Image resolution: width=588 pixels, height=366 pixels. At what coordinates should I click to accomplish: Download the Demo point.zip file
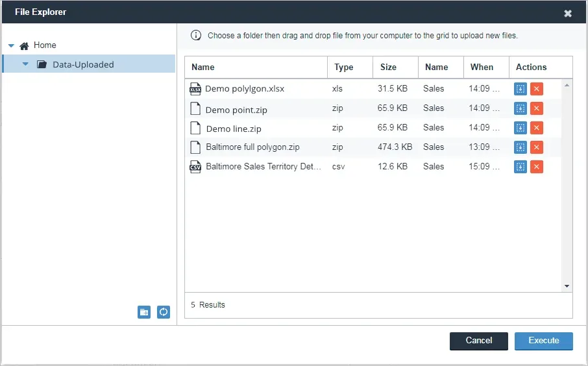520,108
